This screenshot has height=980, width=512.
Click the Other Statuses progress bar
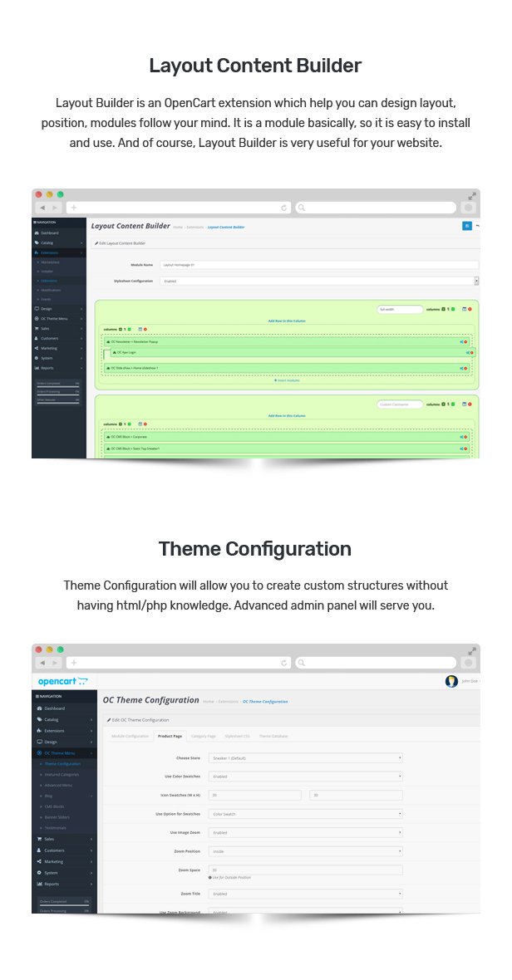tap(58, 402)
